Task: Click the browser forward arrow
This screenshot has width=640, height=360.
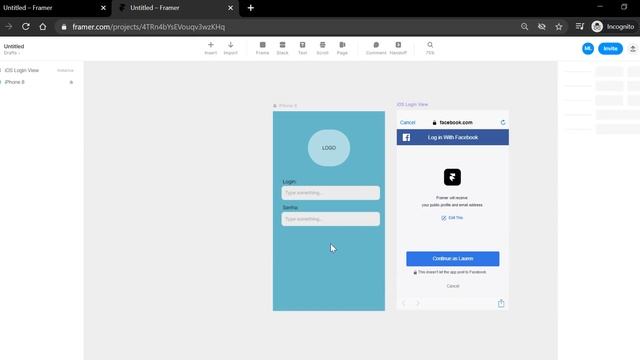Action: pos(9,27)
